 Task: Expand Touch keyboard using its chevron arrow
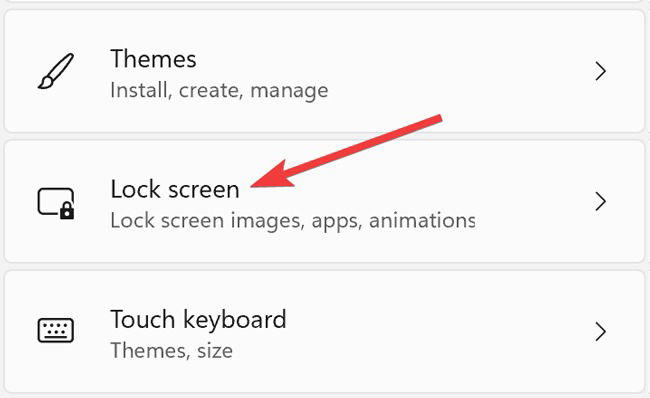(x=601, y=332)
